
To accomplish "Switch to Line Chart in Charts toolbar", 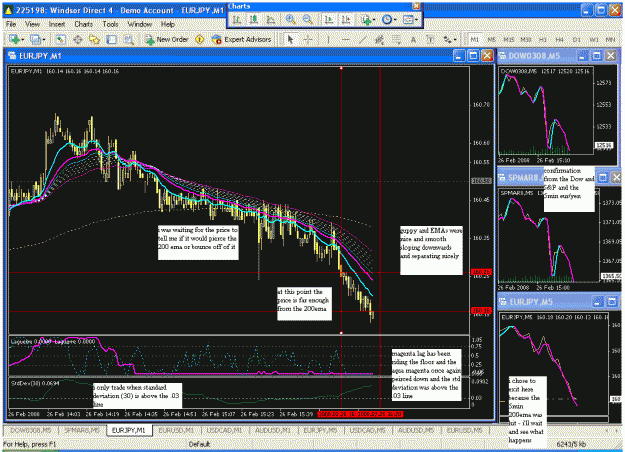I will click(271, 19).
